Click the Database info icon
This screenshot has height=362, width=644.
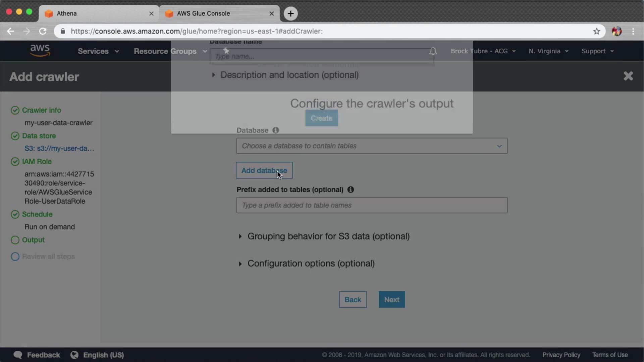click(x=276, y=130)
